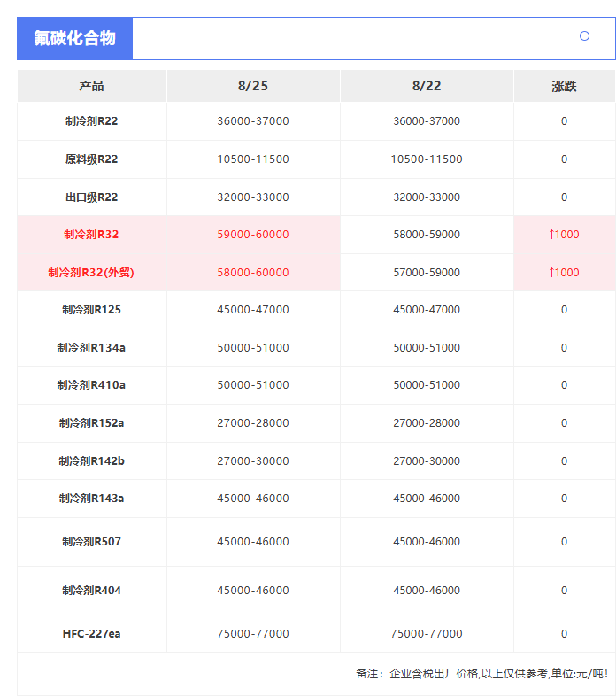
Task: Select 8/25 price 45000-47000 for R125
Action: [x=253, y=309]
